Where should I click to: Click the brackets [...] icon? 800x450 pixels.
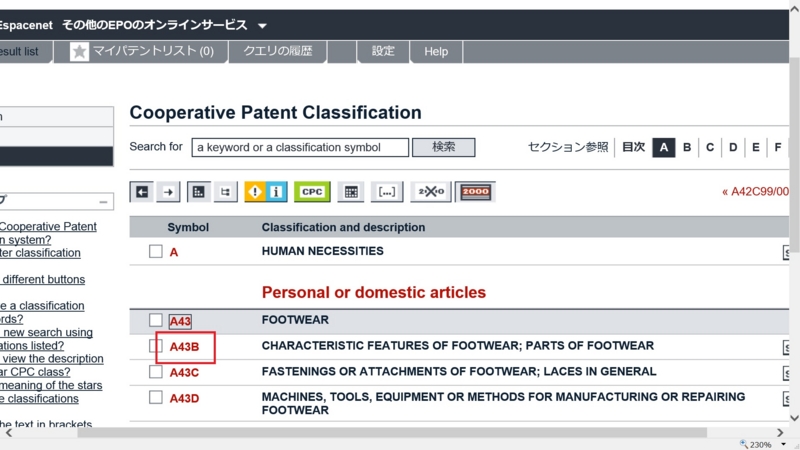click(386, 192)
